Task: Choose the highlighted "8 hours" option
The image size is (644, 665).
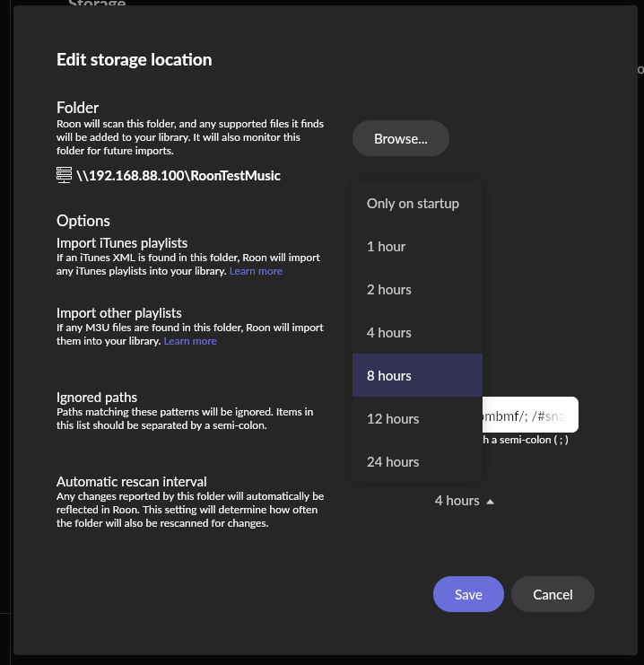Action: pos(389,376)
